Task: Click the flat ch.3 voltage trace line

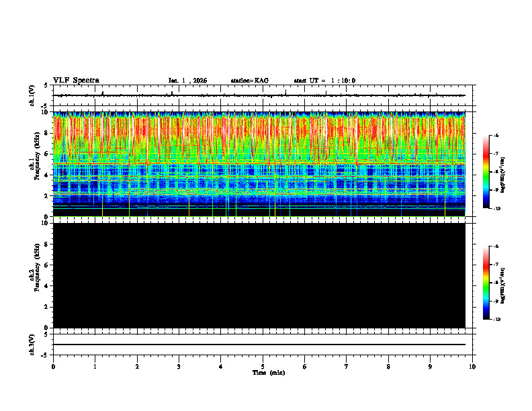Action: point(259,345)
